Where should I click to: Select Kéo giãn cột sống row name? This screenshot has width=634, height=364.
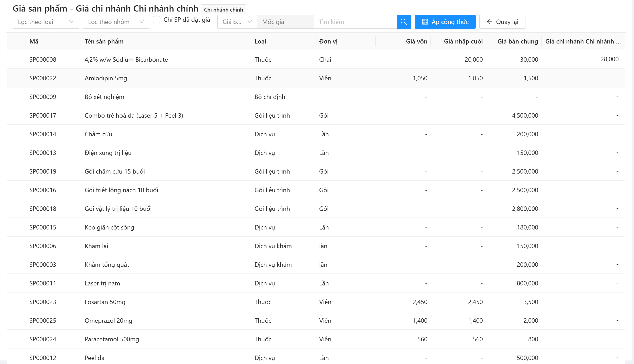tap(109, 227)
